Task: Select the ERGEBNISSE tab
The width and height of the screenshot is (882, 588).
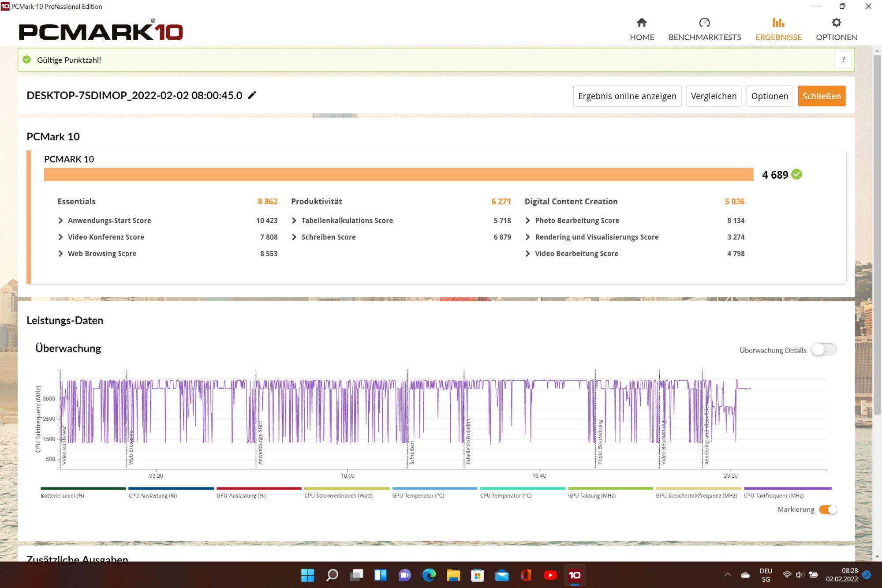Action: 778,30
